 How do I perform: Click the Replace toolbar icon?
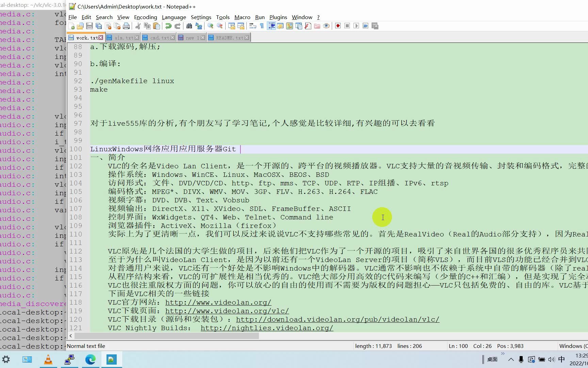coord(198,26)
